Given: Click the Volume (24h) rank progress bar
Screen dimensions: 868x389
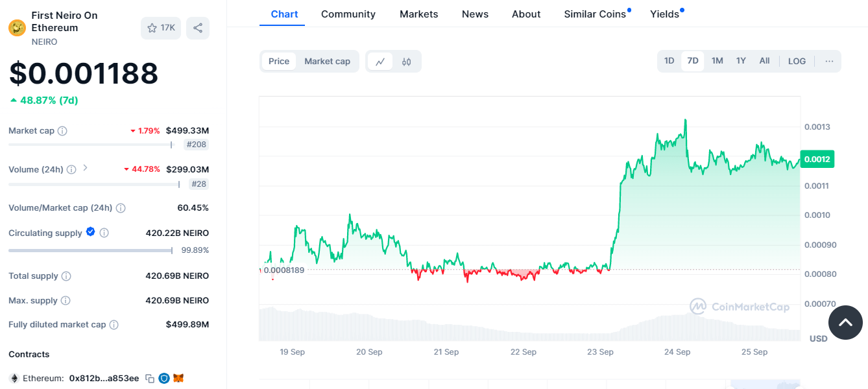Looking at the screenshot, I should [x=94, y=185].
